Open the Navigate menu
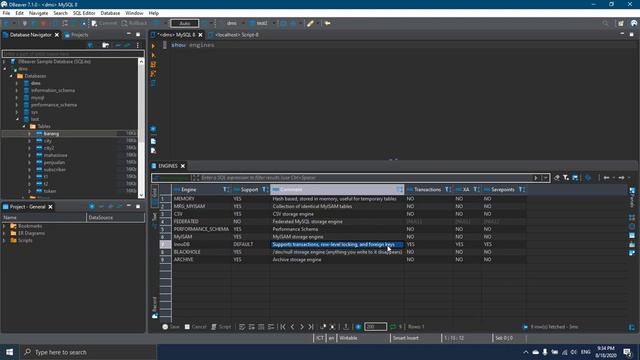640x360 pixels. click(x=38, y=13)
